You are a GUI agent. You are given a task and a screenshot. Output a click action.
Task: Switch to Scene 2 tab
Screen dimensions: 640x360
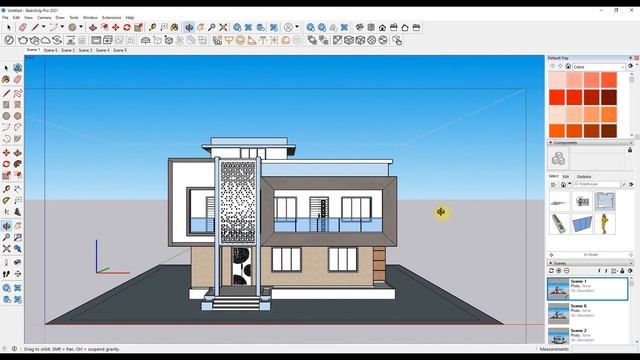[68, 50]
